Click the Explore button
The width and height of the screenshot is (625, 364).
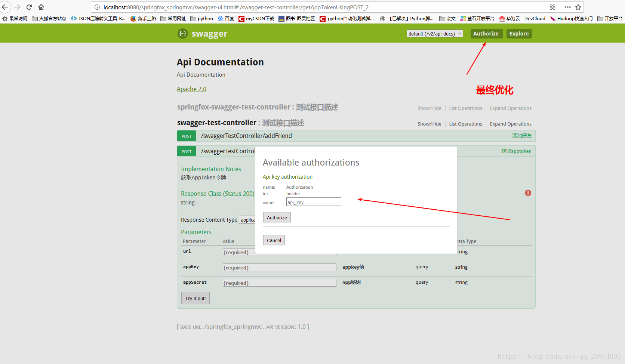click(519, 34)
